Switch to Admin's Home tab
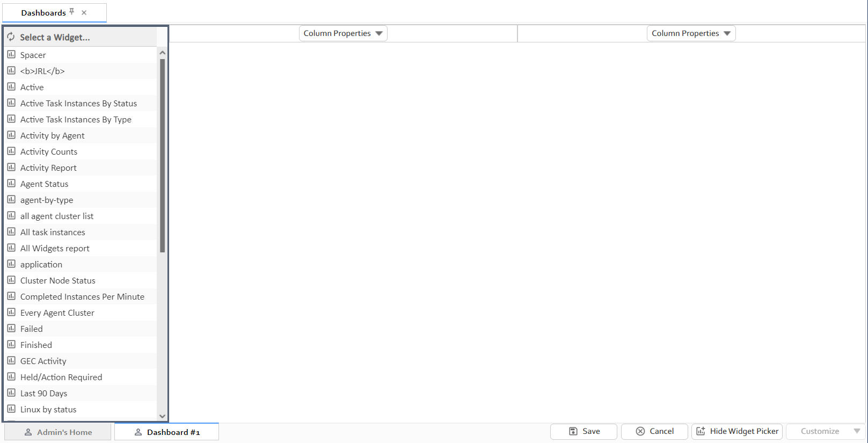The width and height of the screenshot is (868, 443). point(58,432)
